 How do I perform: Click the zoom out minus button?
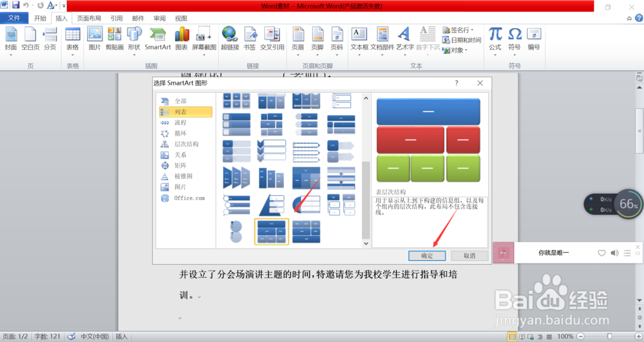click(x=580, y=336)
